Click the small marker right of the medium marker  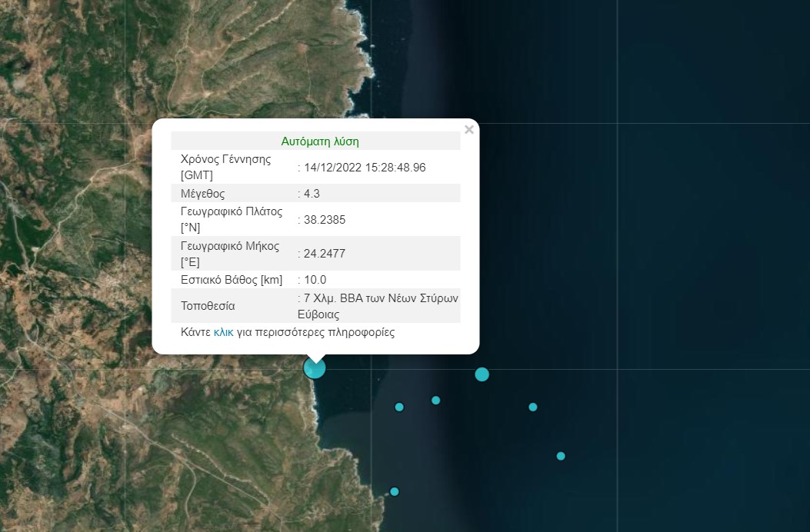[x=533, y=407]
